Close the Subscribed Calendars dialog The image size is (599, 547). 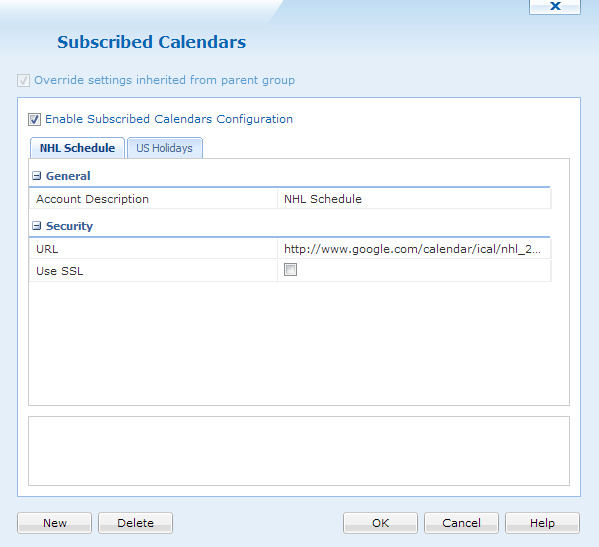click(555, 6)
